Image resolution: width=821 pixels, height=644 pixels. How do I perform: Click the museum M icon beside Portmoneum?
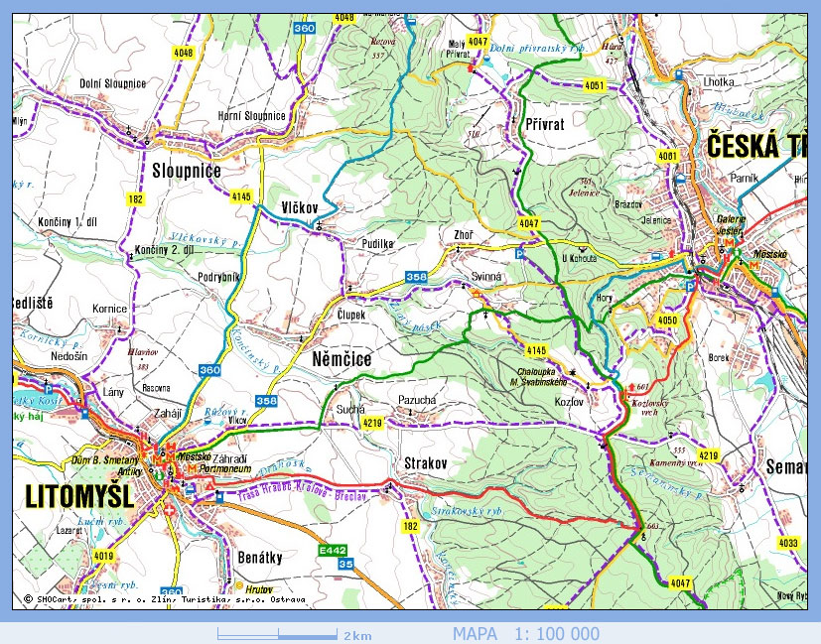tap(192, 467)
